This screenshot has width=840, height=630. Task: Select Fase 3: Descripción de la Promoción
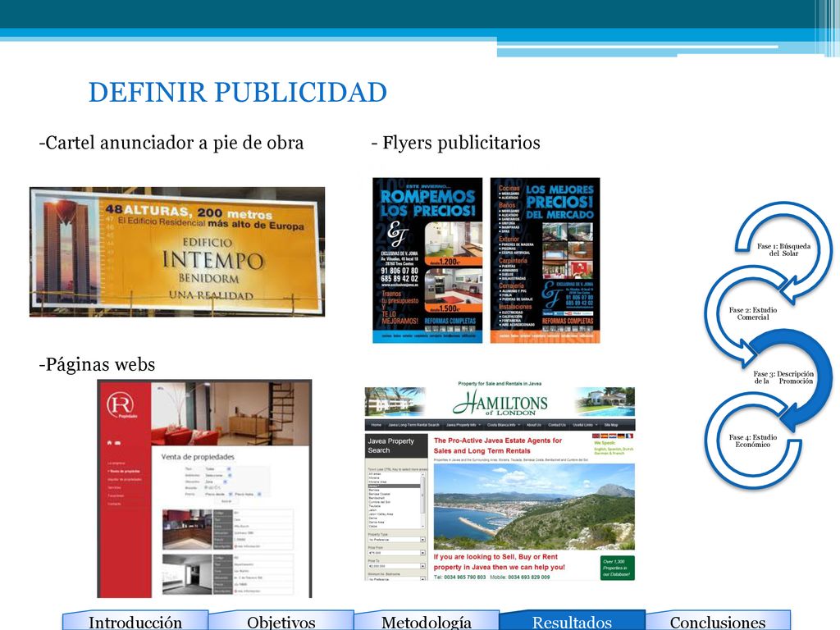click(783, 377)
